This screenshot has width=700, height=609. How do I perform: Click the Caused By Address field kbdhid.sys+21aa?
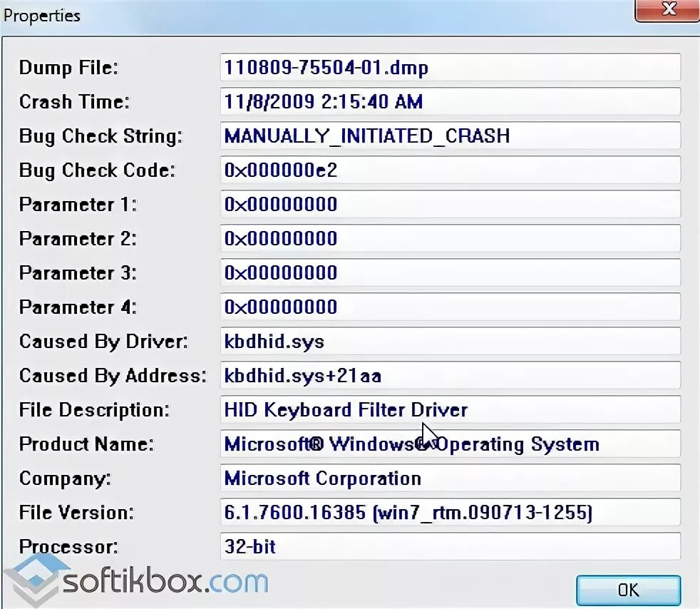[x=451, y=376]
